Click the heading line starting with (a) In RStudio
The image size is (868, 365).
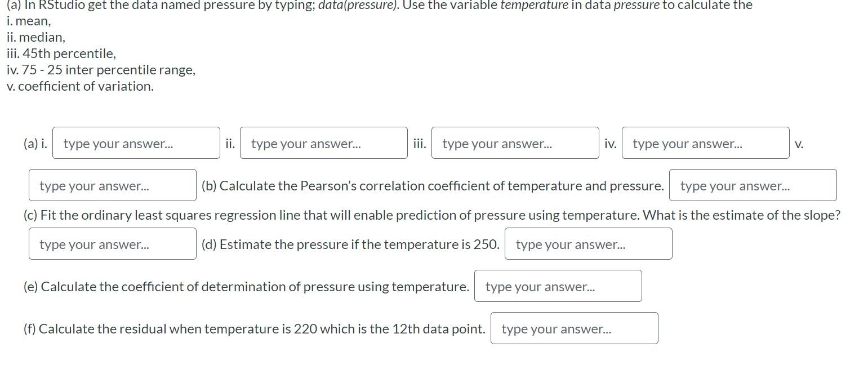coord(225,5)
